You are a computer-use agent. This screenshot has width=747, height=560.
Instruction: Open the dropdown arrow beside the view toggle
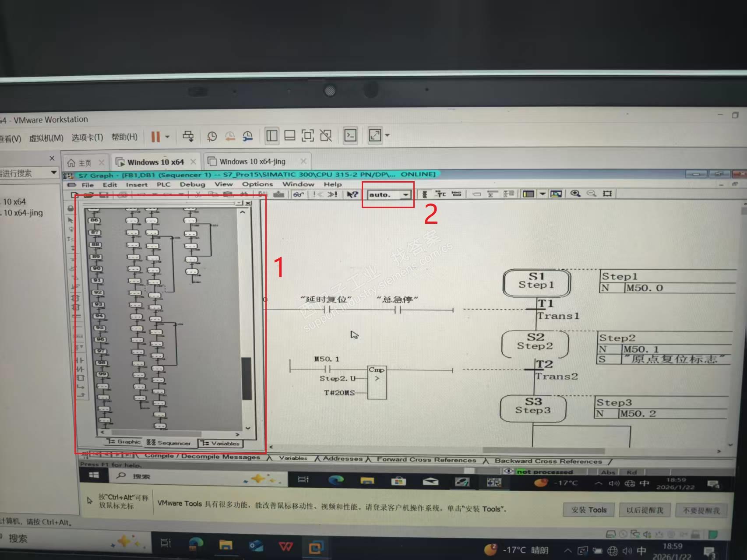[543, 194]
